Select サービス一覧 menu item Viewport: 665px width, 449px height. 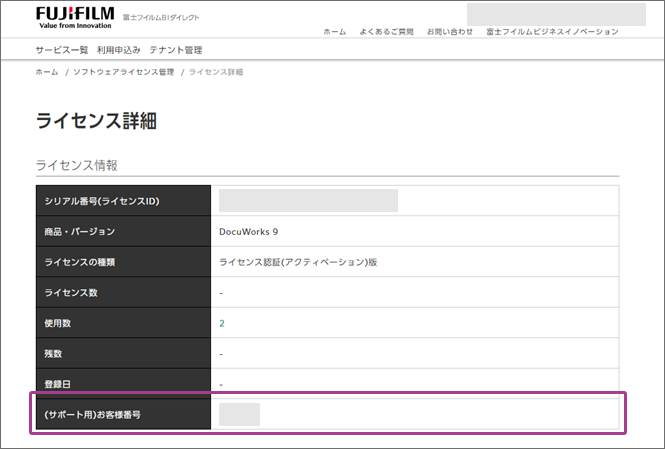point(62,50)
